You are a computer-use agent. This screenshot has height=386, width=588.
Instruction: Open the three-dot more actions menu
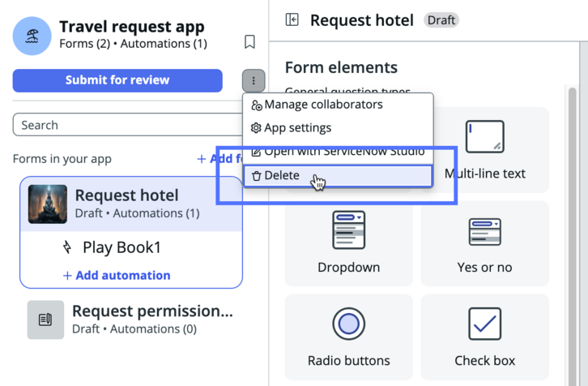click(x=254, y=81)
